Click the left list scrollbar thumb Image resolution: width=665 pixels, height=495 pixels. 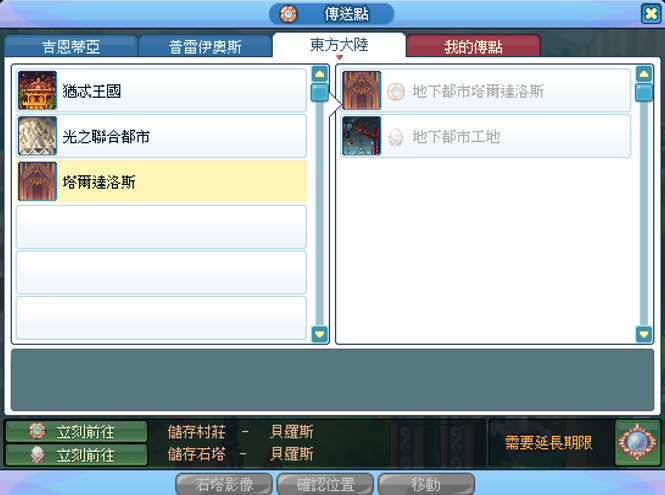320,92
